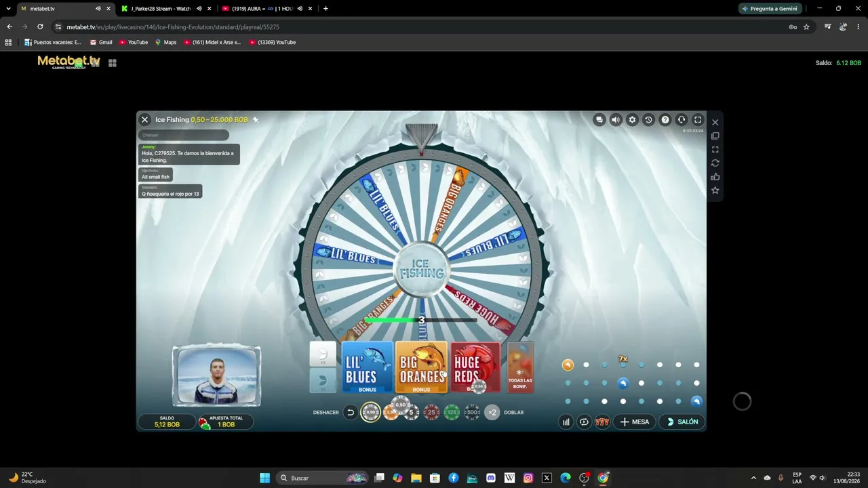Close the game side panel X
The height and width of the screenshot is (488, 868).
coord(715,122)
